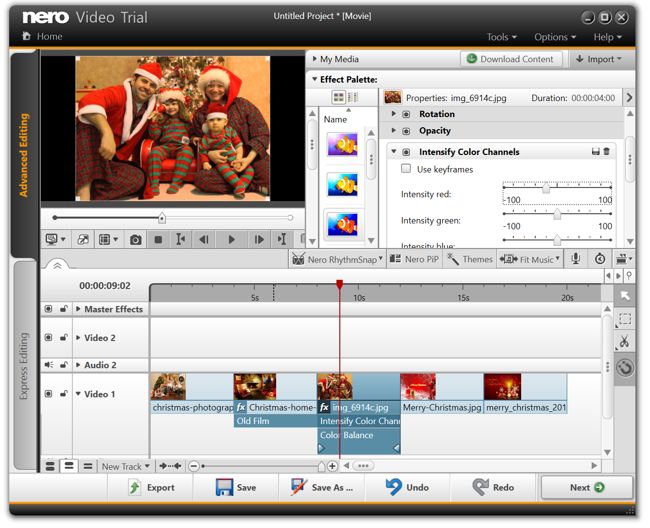This screenshot has width=650, height=528.
Task: Save the Intensify Color Channels preset
Action: pyautogui.click(x=596, y=152)
